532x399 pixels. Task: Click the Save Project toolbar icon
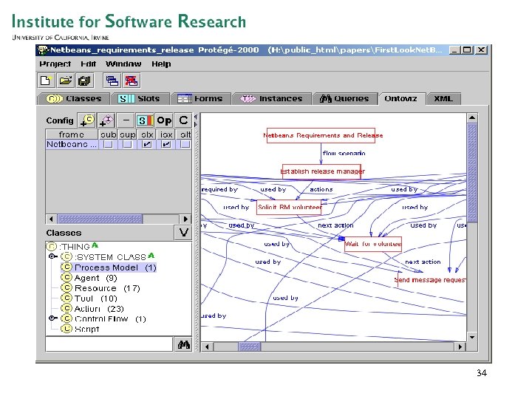(x=84, y=81)
